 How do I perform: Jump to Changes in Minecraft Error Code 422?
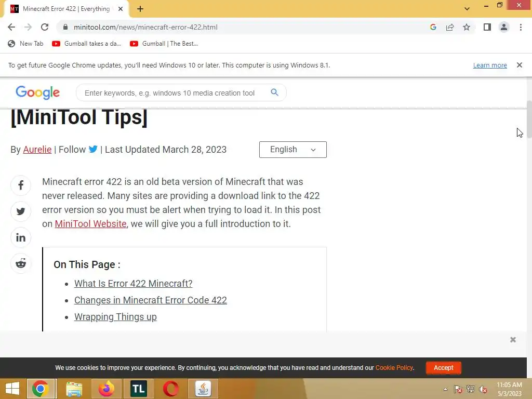[151, 300]
